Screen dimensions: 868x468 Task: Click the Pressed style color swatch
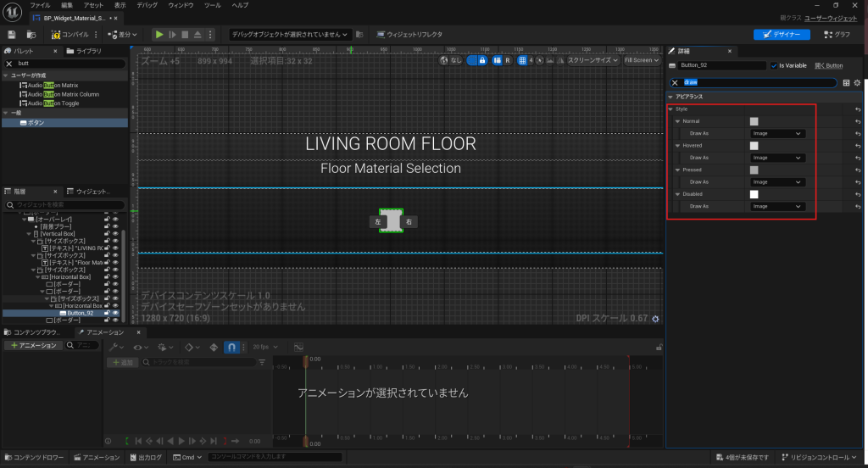click(754, 170)
